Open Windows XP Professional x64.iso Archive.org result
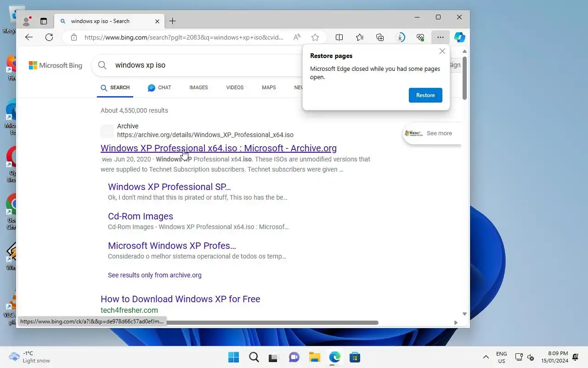This screenshot has width=588, height=368. [x=219, y=148]
